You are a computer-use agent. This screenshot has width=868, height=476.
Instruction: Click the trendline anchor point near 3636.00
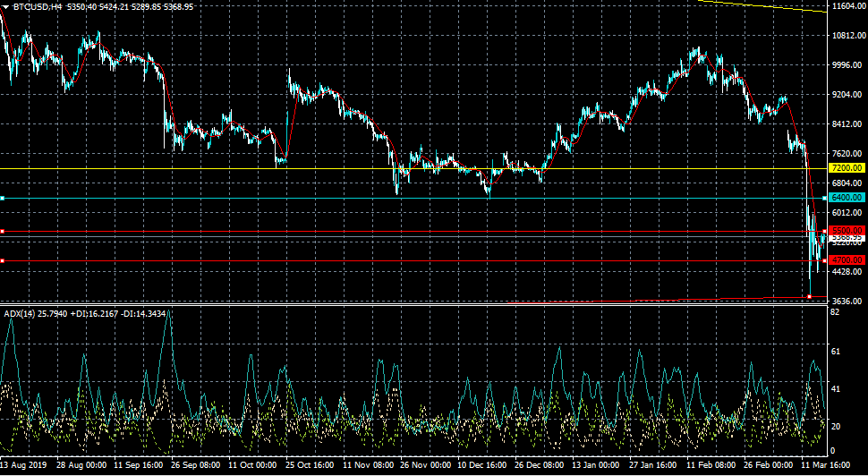pyautogui.click(x=809, y=297)
